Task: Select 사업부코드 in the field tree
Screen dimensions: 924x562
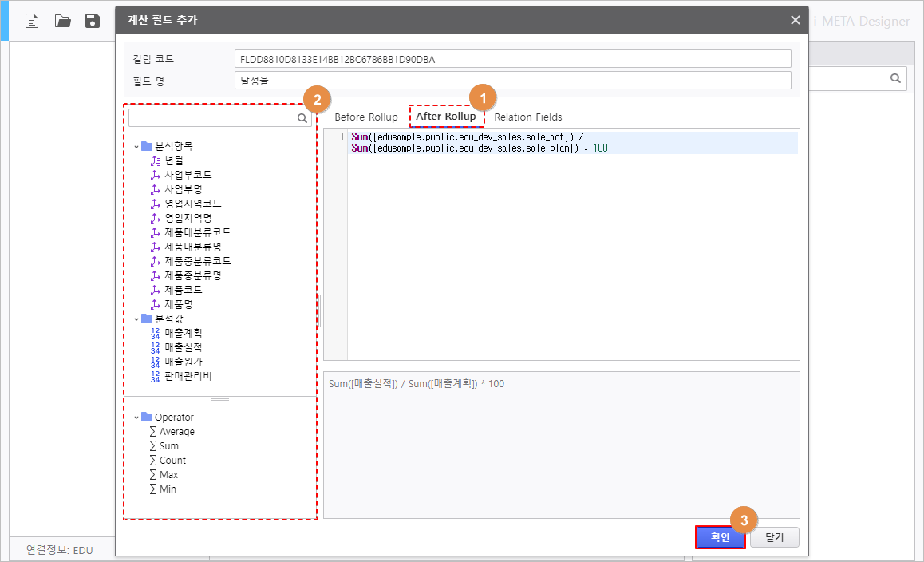Action: click(x=188, y=175)
